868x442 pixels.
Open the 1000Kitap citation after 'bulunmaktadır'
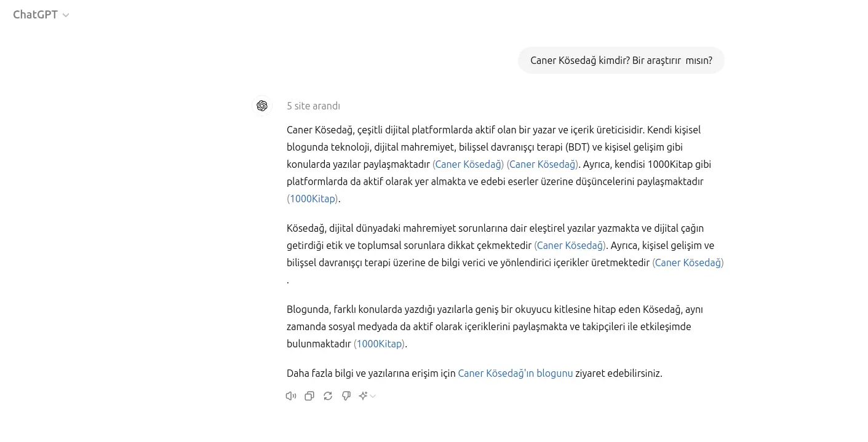point(379,344)
